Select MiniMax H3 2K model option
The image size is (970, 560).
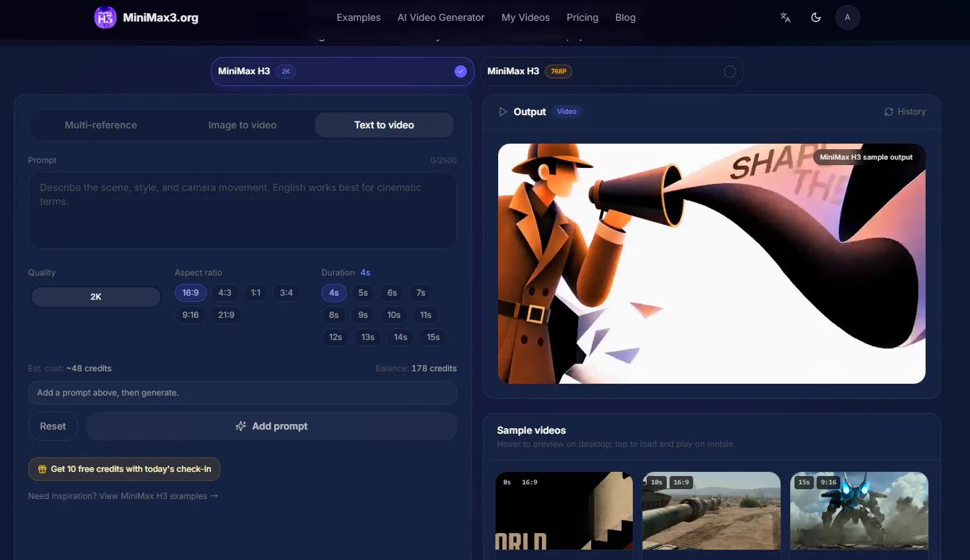coord(343,71)
